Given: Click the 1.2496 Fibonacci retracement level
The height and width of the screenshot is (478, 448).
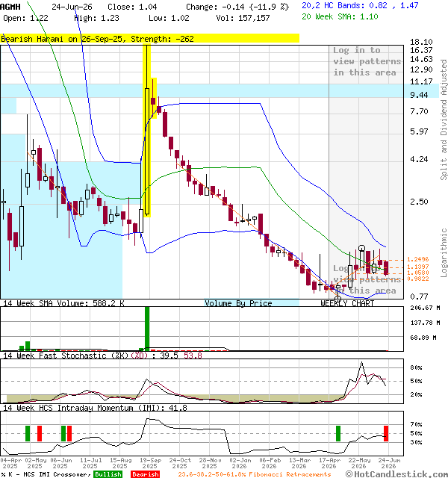Looking at the screenshot, I should pos(418,259).
